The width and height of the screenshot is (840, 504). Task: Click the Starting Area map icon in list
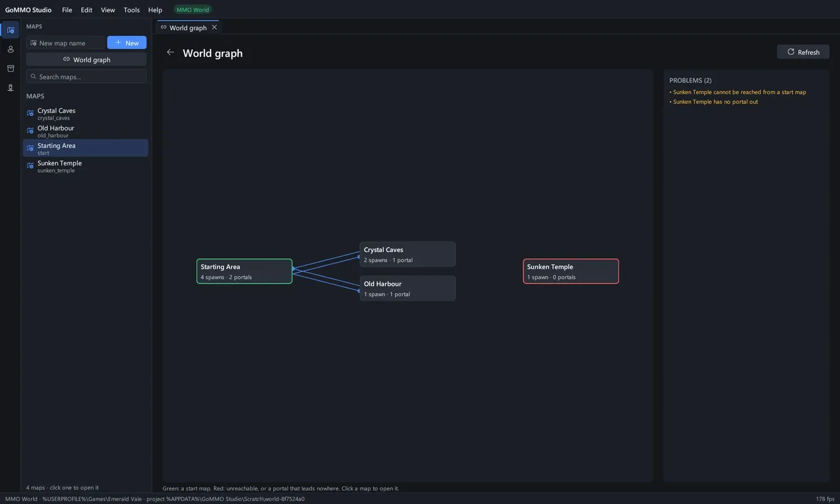point(30,148)
